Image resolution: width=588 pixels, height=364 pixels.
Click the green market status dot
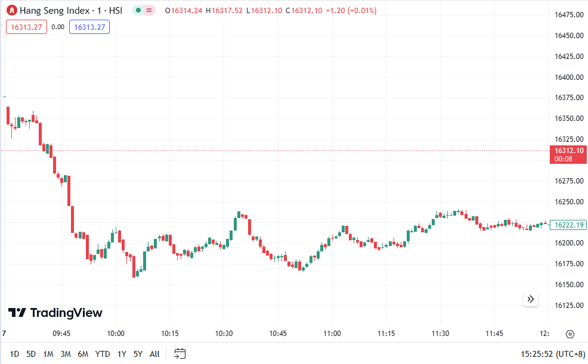[138, 11]
